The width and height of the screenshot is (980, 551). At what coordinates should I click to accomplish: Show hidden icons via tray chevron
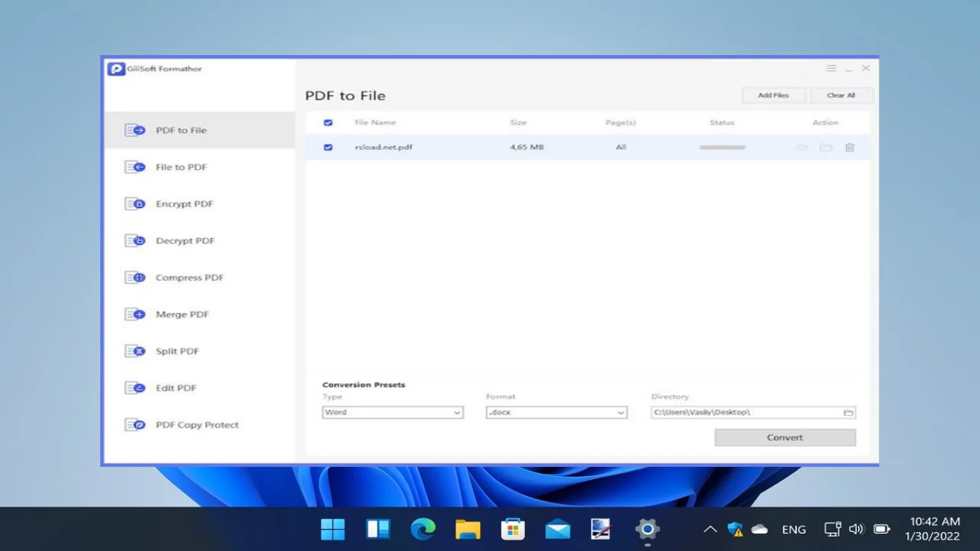[710, 529]
